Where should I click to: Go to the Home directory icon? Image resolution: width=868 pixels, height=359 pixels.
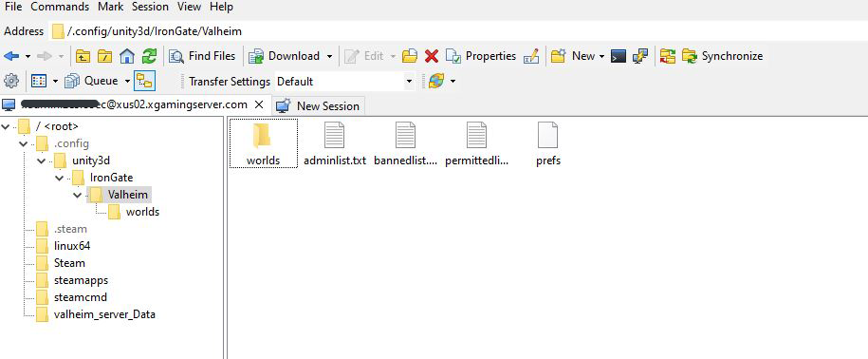tap(127, 56)
